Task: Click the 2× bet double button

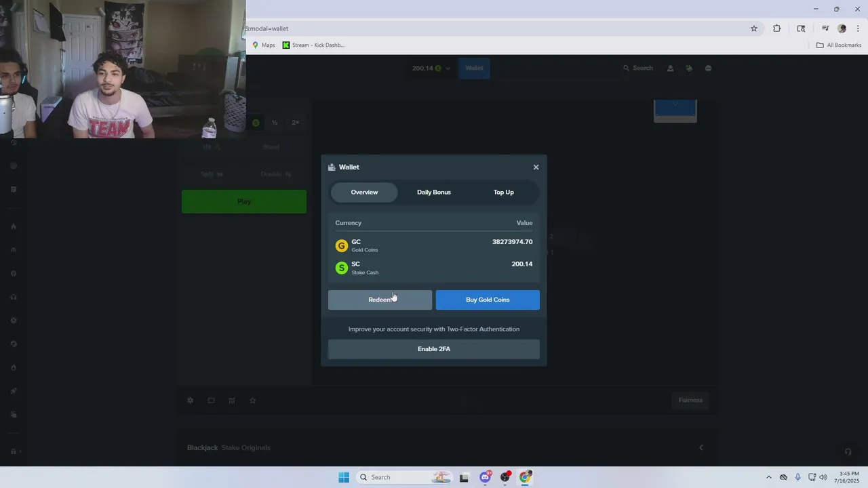Action: pos(296,123)
